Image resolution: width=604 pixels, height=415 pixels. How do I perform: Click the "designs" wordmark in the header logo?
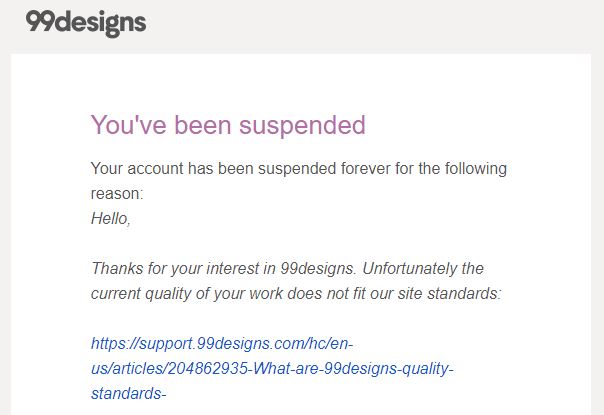[x=100, y=24]
